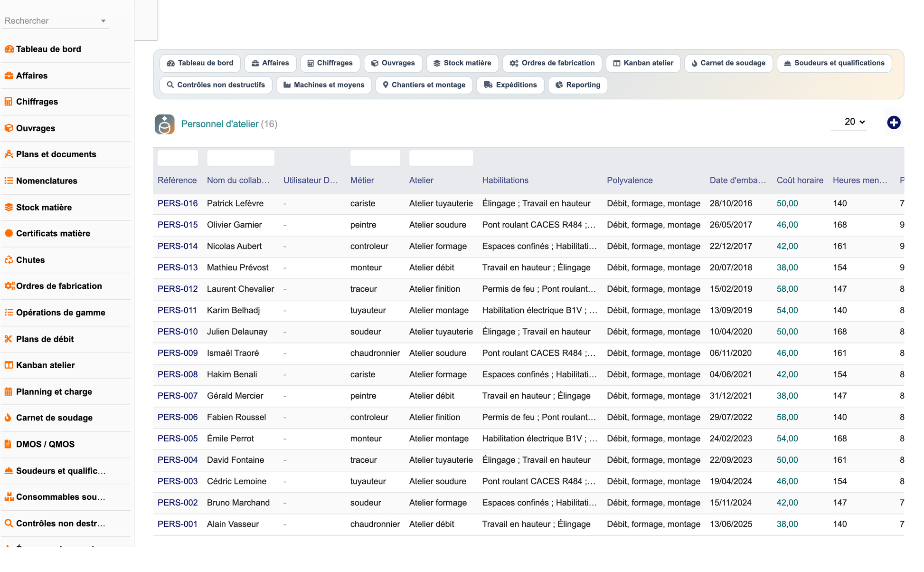Click the Stock matière layers icon in sidebar
Image resolution: width=924 pixels, height=572 pixels.
click(x=9, y=207)
